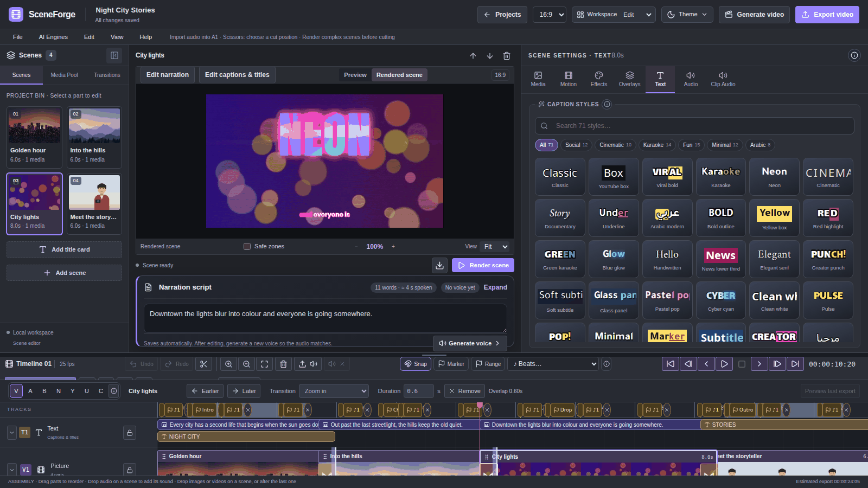Viewport: 868px width, 488px height.
Task: Enable the Safe zones checkbox
Action: (247, 247)
